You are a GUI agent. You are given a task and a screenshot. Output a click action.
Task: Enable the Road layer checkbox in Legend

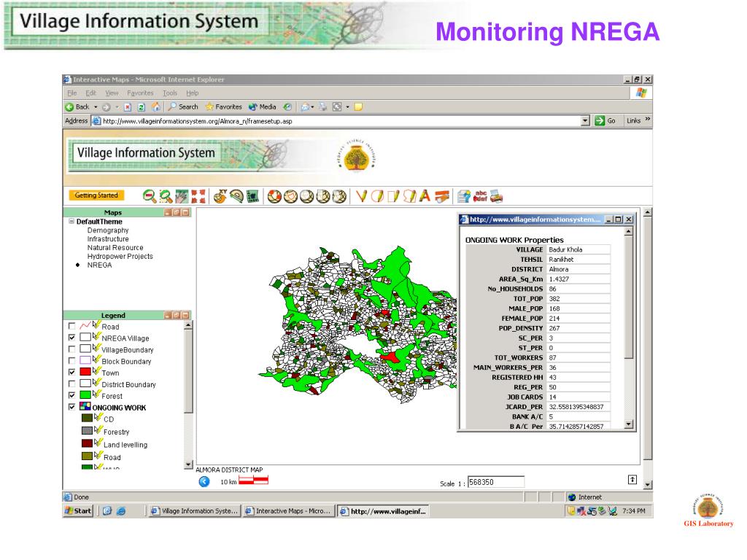pyautogui.click(x=72, y=326)
